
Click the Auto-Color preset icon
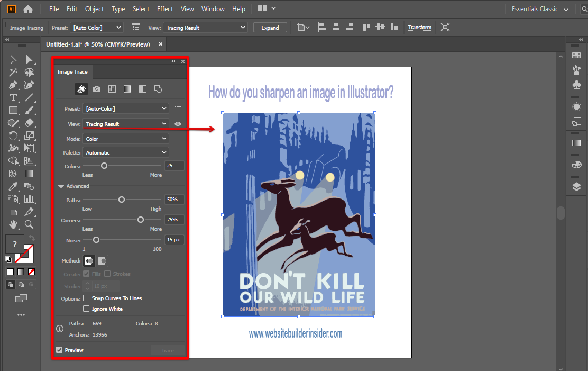pyautogui.click(x=81, y=89)
